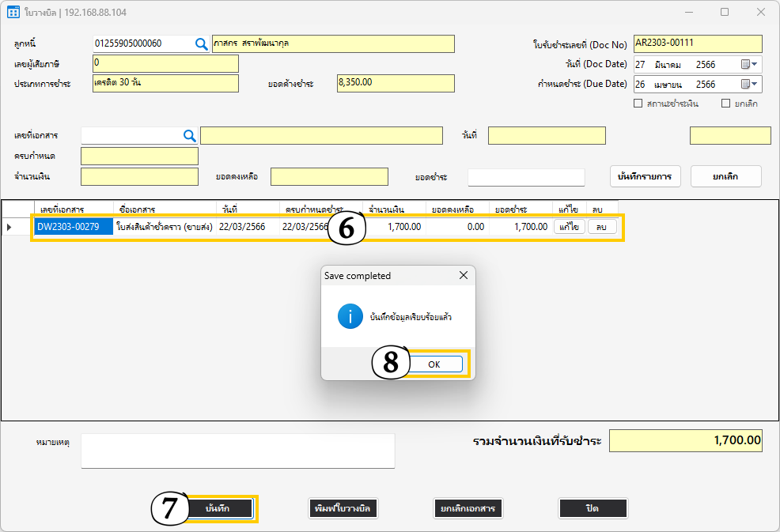Click ลบ button in the DW2303-00279 row
The width and height of the screenshot is (780, 532).
(x=601, y=227)
